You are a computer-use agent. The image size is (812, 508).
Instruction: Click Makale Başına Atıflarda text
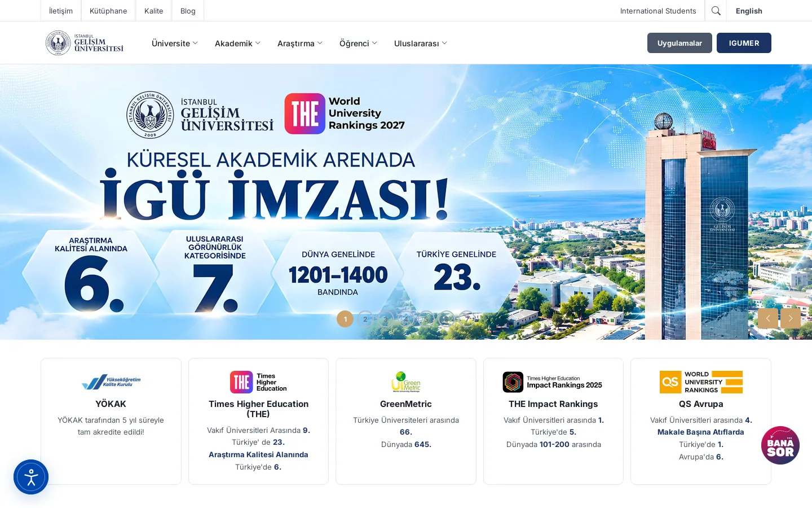tap(701, 432)
